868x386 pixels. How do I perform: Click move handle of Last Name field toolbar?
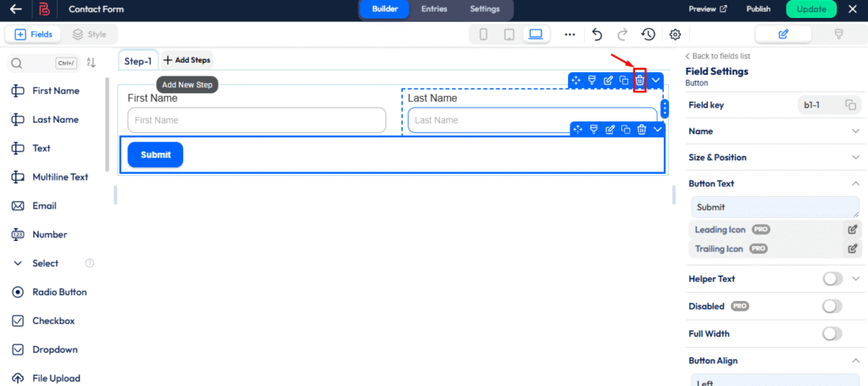click(x=576, y=81)
